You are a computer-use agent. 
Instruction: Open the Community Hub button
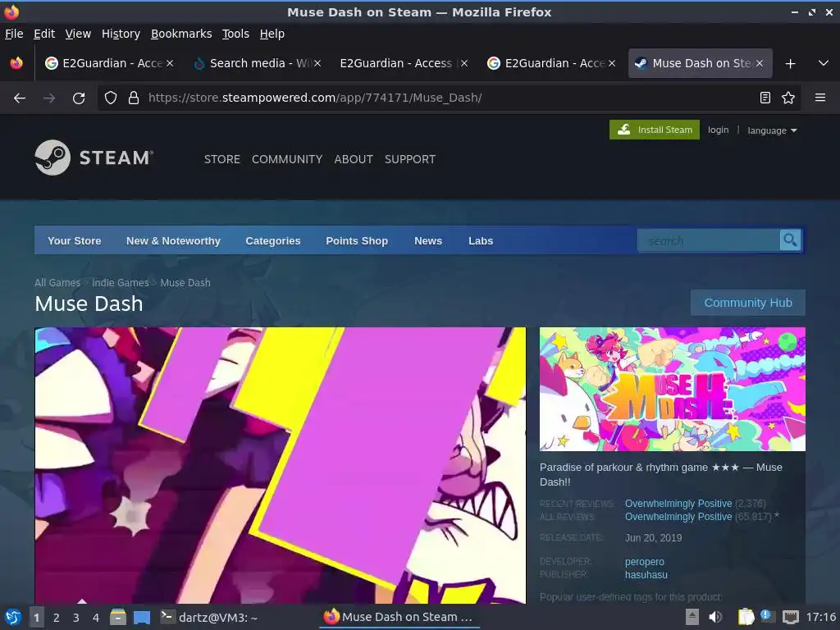(x=748, y=303)
